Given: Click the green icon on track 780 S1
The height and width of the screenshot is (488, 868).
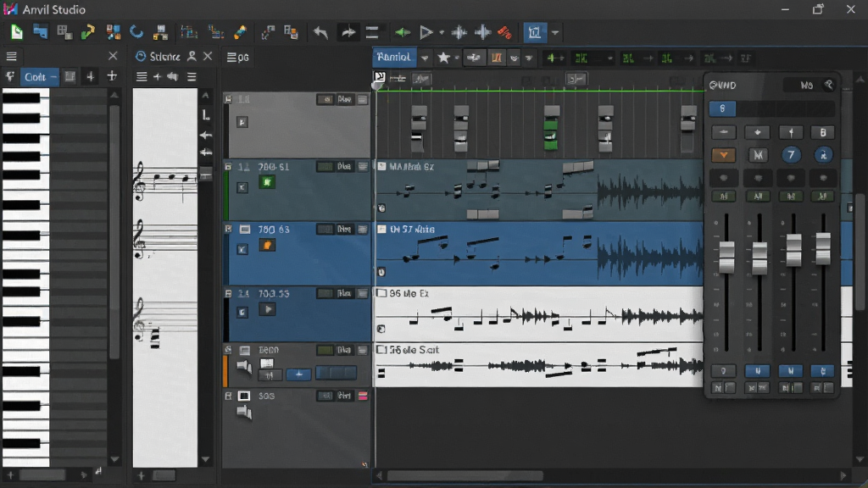Looking at the screenshot, I should pos(267,182).
